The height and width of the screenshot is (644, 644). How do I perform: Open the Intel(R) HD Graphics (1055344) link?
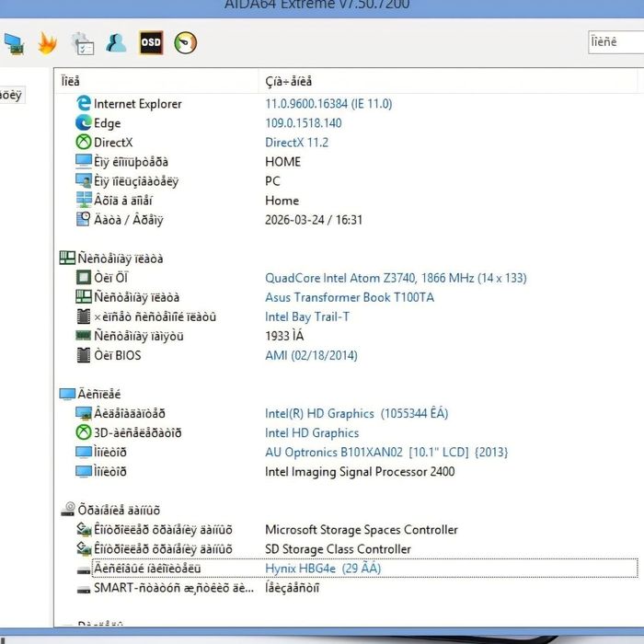(356, 413)
